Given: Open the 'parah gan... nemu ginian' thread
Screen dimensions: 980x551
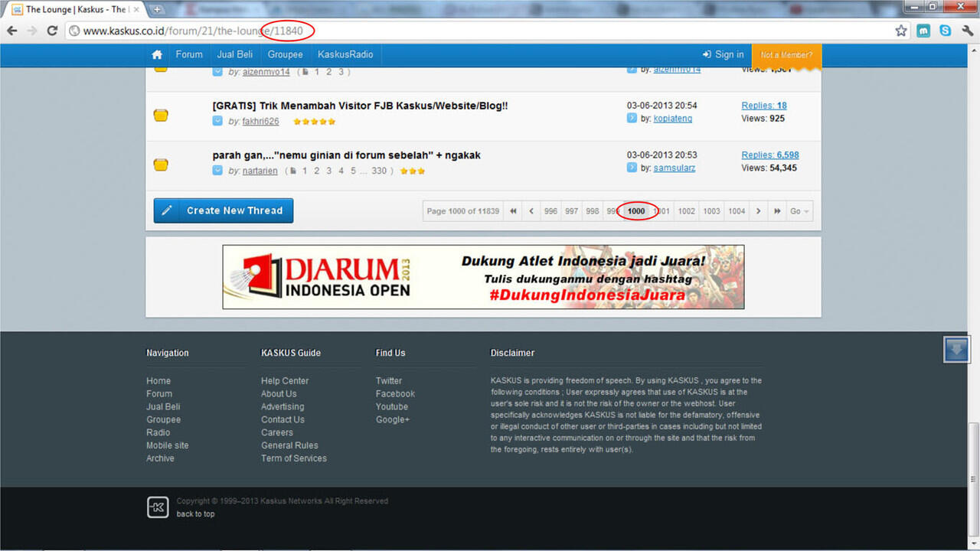Looking at the screenshot, I should [x=346, y=155].
